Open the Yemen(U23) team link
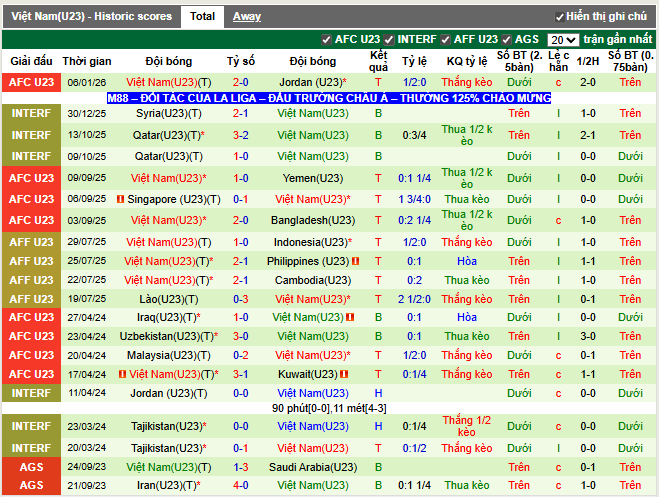The width and height of the screenshot is (659, 497). point(313,178)
